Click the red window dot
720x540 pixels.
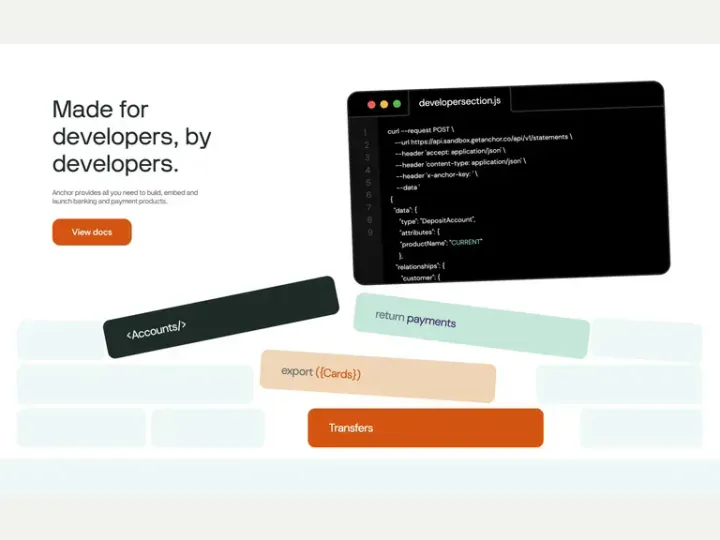pyautogui.click(x=371, y=105)
